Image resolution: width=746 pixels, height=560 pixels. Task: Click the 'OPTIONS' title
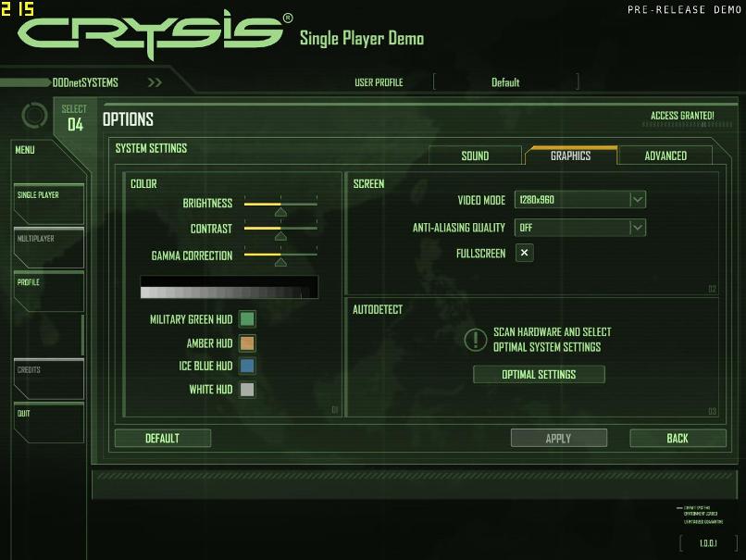[128, 119]
